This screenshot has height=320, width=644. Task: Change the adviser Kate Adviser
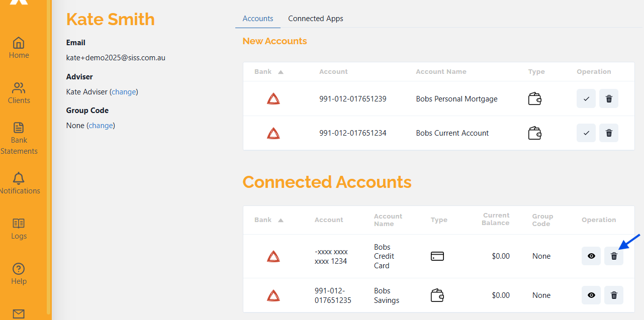click(x=124, y=92)
